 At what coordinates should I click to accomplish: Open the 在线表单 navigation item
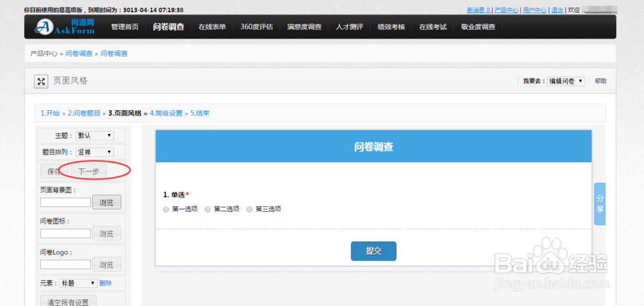coord(213,27)
